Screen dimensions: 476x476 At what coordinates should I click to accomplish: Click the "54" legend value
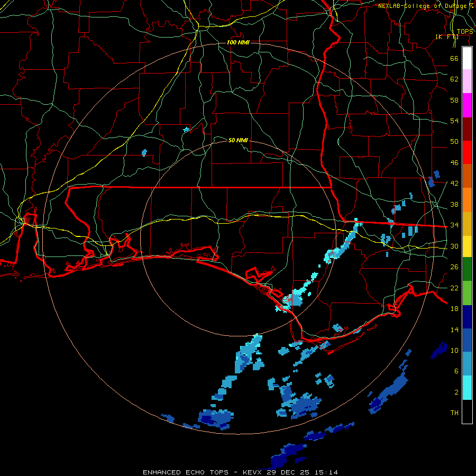click(454, 121)
